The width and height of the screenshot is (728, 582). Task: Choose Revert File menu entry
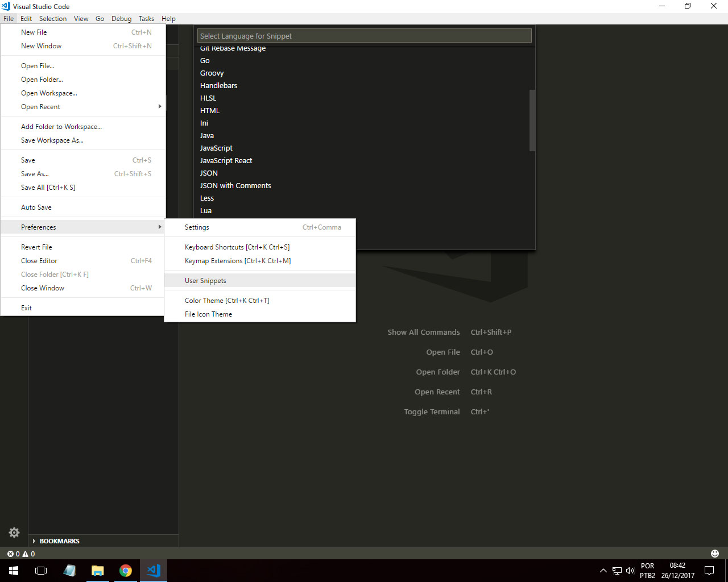tap(83, 247)
